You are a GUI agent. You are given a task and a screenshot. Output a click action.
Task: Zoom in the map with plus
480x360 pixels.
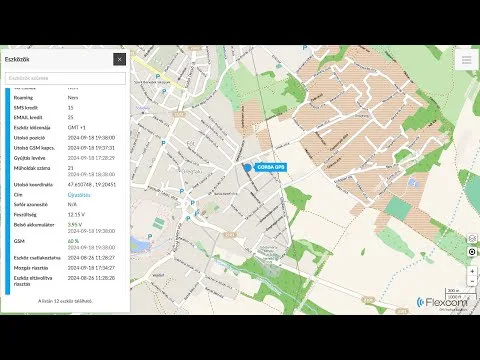(472, 271)
